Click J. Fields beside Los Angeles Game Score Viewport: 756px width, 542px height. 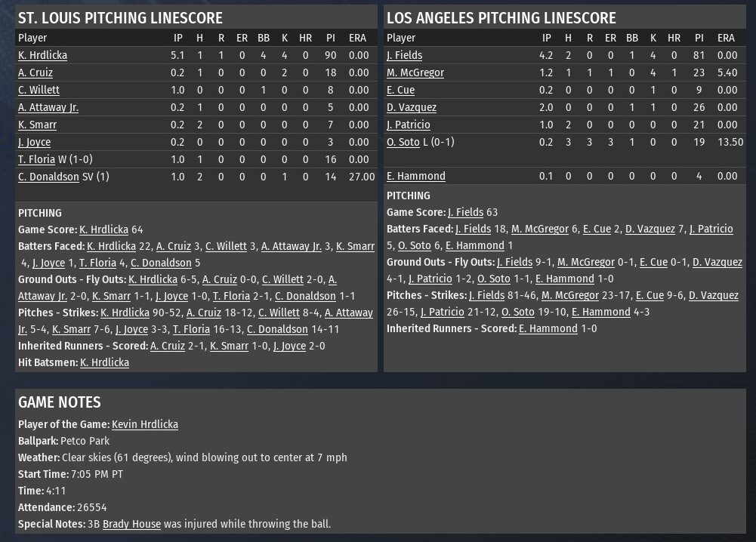465,212
